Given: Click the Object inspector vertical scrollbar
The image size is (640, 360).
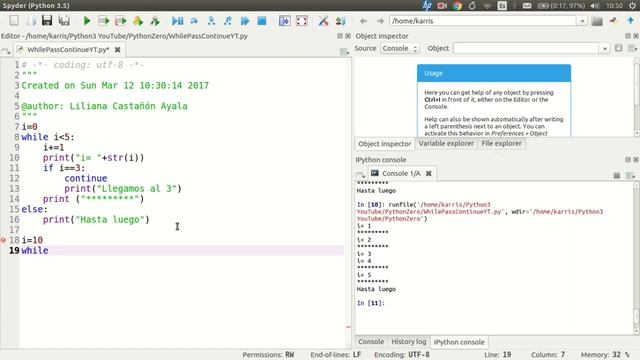Looking at the screenshot, I should (x=637, y=97).
